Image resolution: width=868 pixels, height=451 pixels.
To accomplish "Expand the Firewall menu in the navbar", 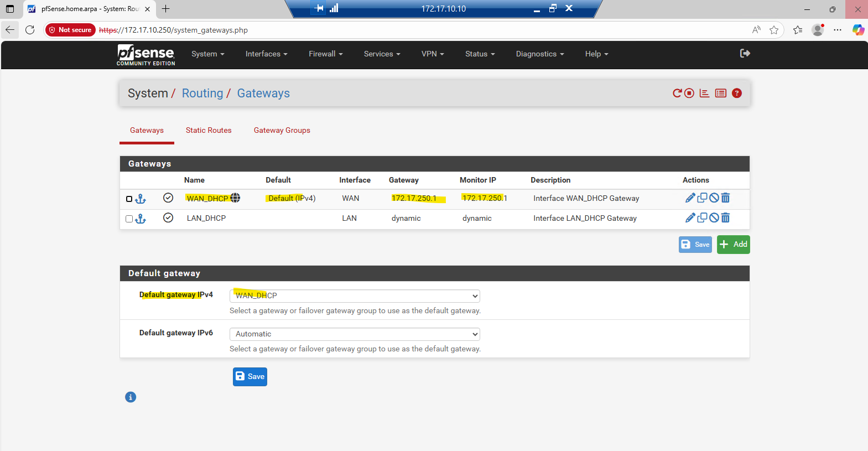I will (x=325, y=54).
